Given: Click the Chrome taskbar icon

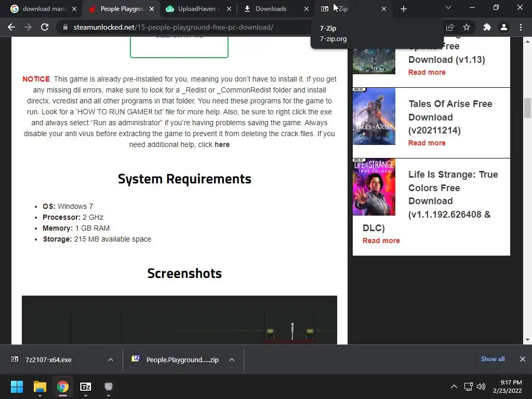Looking at the screenshot, I should coord(63,387).
